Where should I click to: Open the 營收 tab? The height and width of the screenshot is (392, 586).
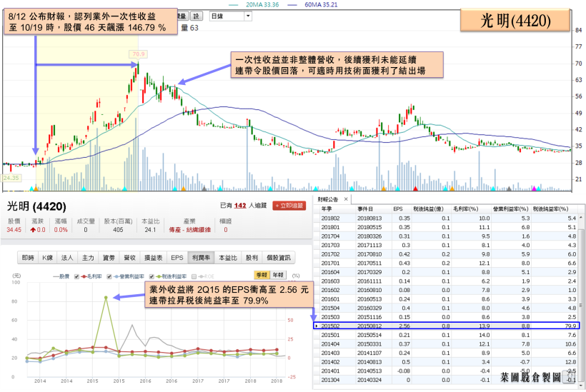pyautogui.click(x=129, y=258)
